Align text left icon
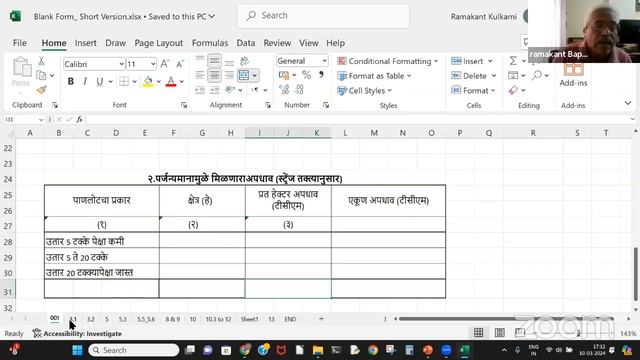Viewport: 640px width, 360px height. pos(200,76)
